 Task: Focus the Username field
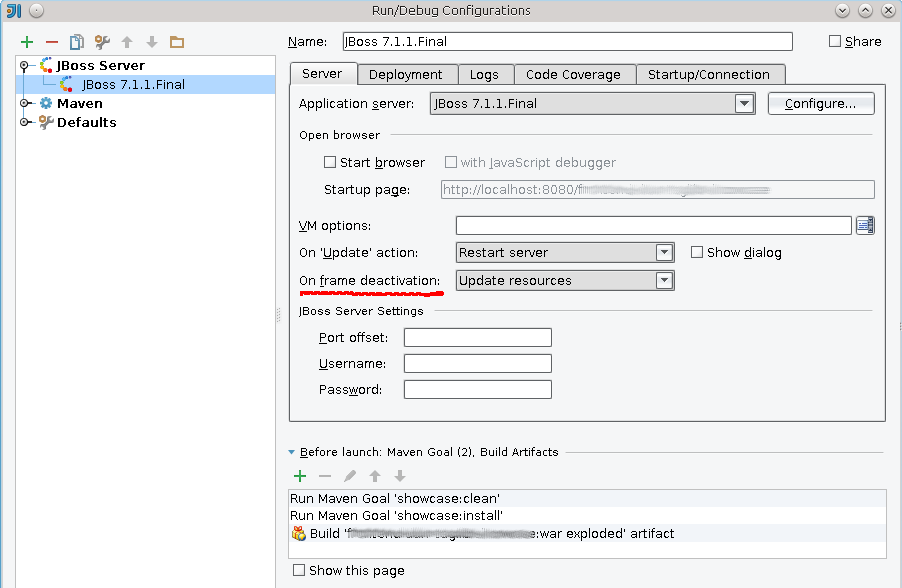(477, 363)
